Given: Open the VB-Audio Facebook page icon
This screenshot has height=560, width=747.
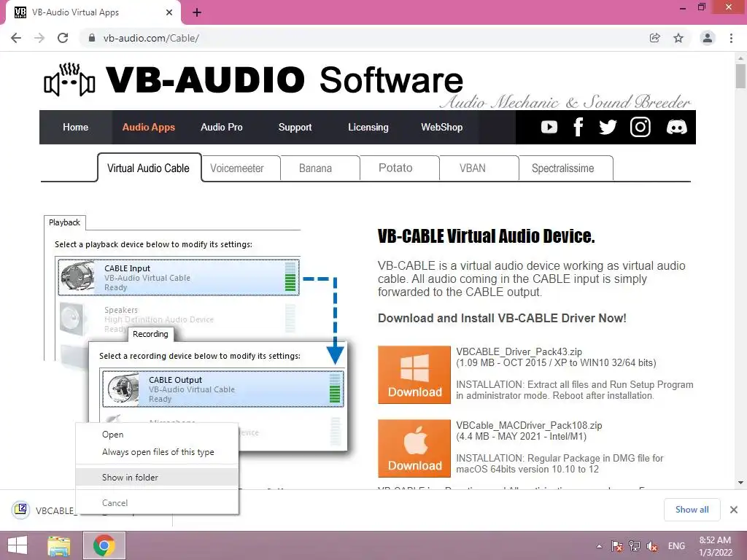Looking at the screenshot, I should [578, 127].
